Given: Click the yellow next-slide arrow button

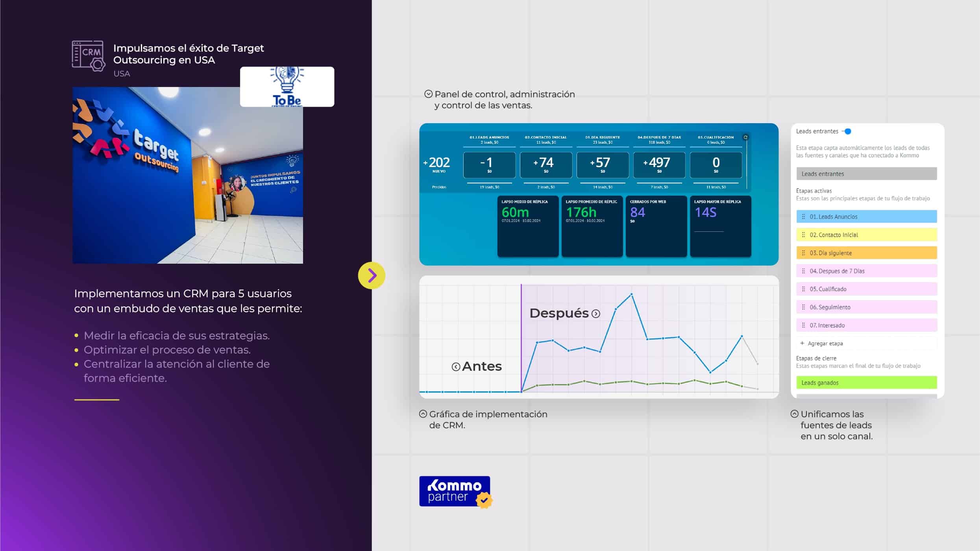Looking at the screenshot, I should click(x=371, y=275).
